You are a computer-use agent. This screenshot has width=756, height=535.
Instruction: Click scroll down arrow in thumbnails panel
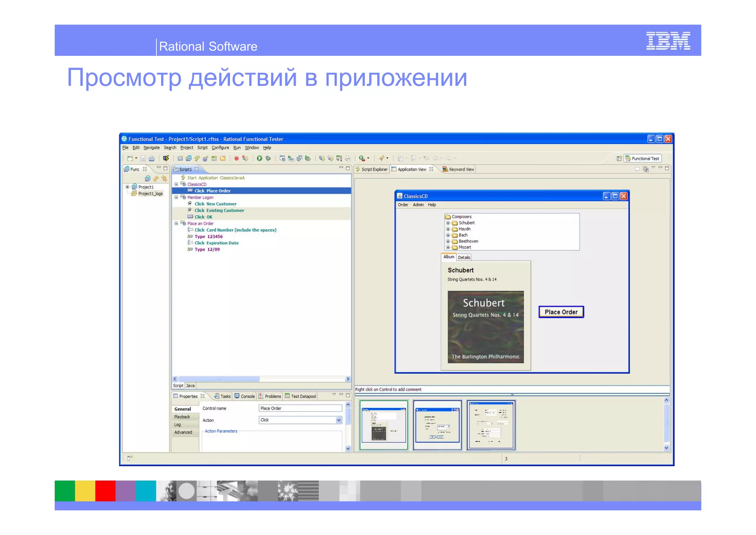(666, 447)
